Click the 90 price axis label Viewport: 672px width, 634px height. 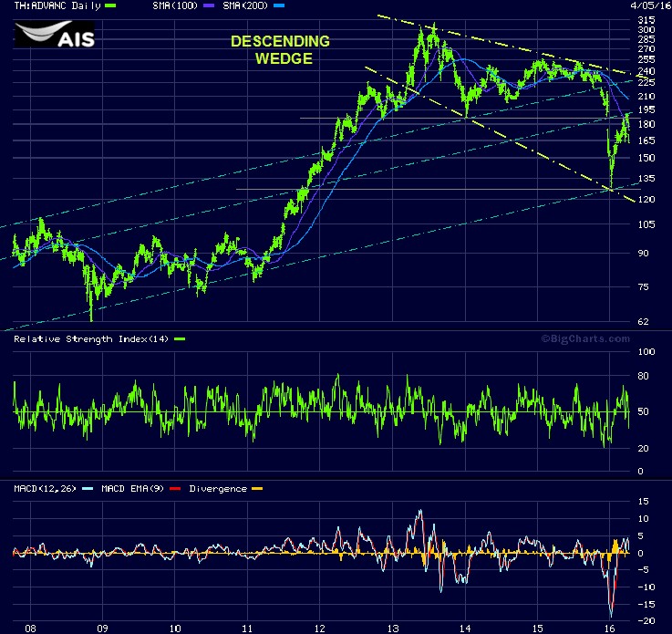tap(644, 254)
